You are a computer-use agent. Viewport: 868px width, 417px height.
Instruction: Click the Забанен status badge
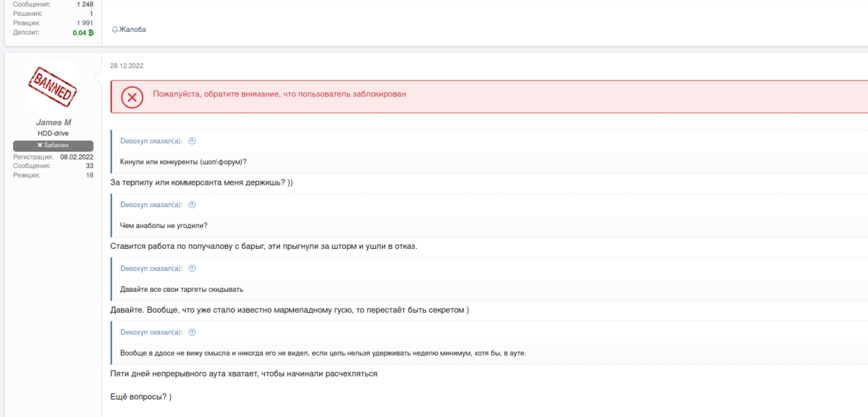pos(54,145)
